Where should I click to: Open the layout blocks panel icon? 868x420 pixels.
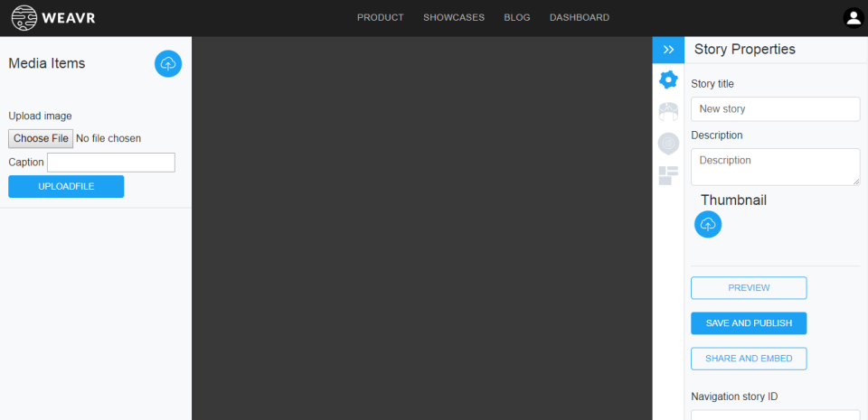click(x=668, y=176)
